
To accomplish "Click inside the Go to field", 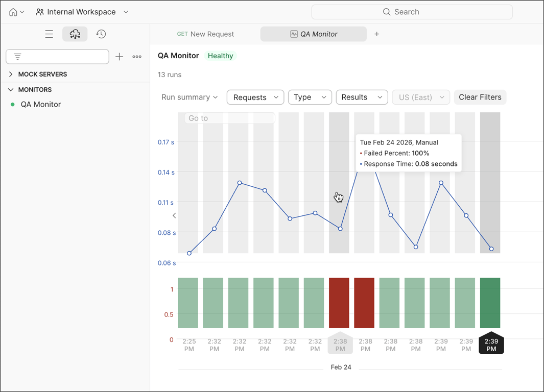I will coord(229,118).
